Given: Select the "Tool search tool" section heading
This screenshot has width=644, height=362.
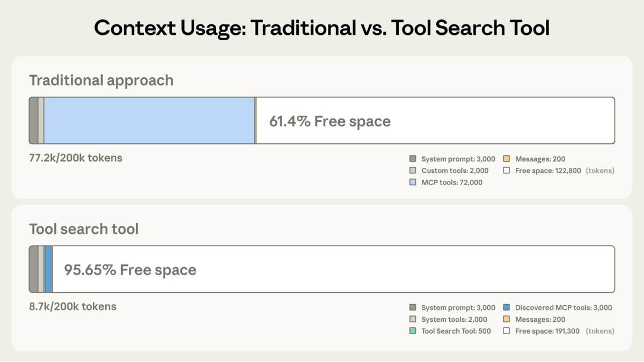Looking at the screenshot, I should (84, 229).
